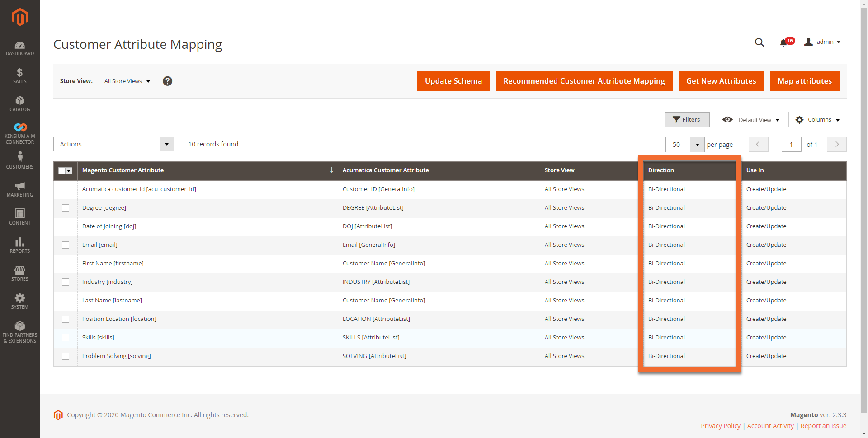Select the Problem Solving row checkbox
The width and height of the screenshot is (868, 438).
coord(66,356)
